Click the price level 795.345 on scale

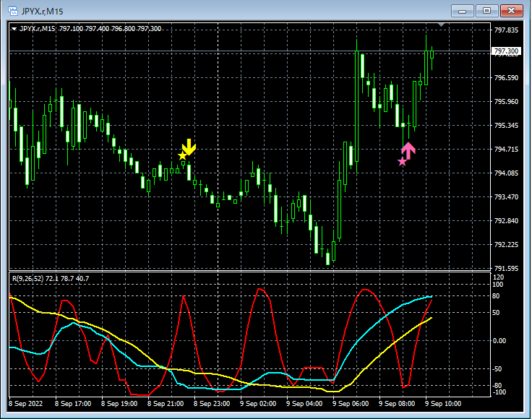tap(506, 126)
